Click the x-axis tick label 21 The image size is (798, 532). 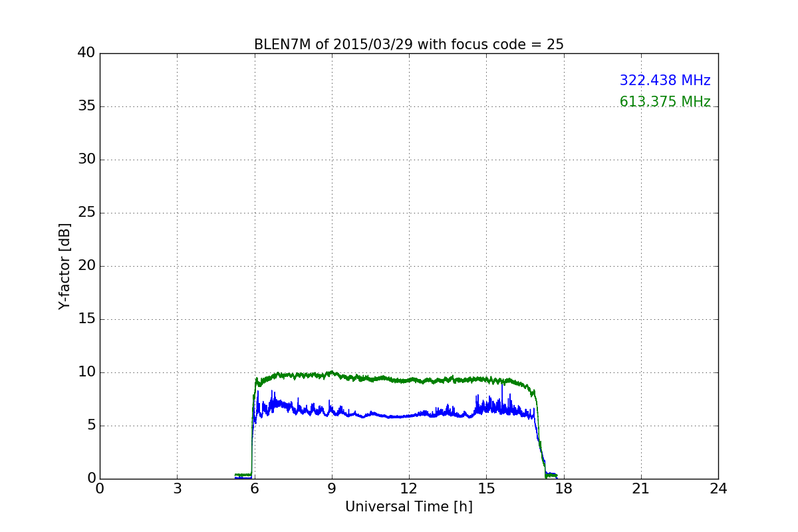tap(641, 488)
